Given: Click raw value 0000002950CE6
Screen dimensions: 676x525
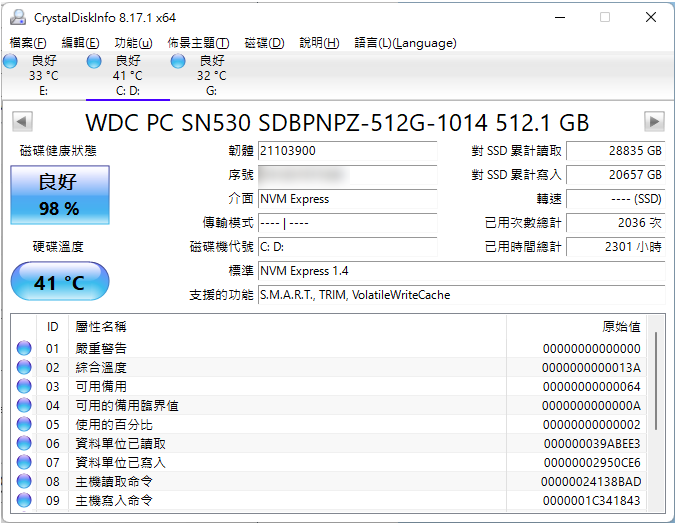Looking at the screenshot, I should click(x=592, y=462).
